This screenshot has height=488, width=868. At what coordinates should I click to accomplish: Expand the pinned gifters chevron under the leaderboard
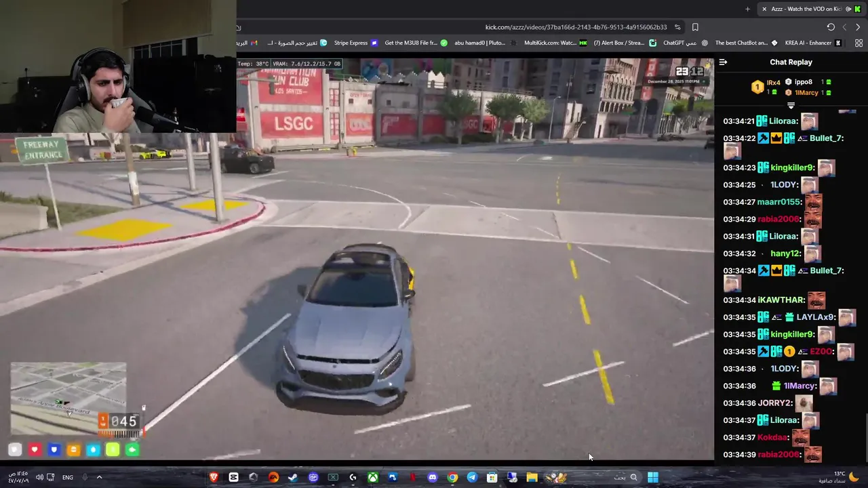coord(791,106)
